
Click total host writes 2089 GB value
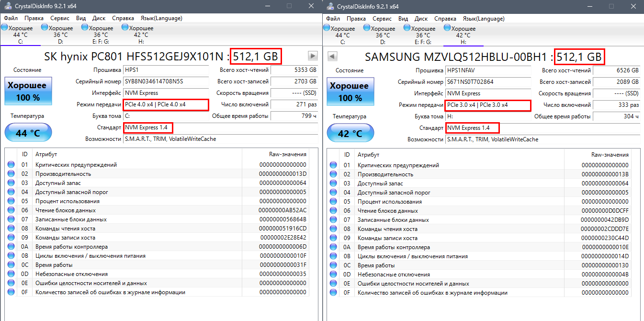click(x=616, y=82)
